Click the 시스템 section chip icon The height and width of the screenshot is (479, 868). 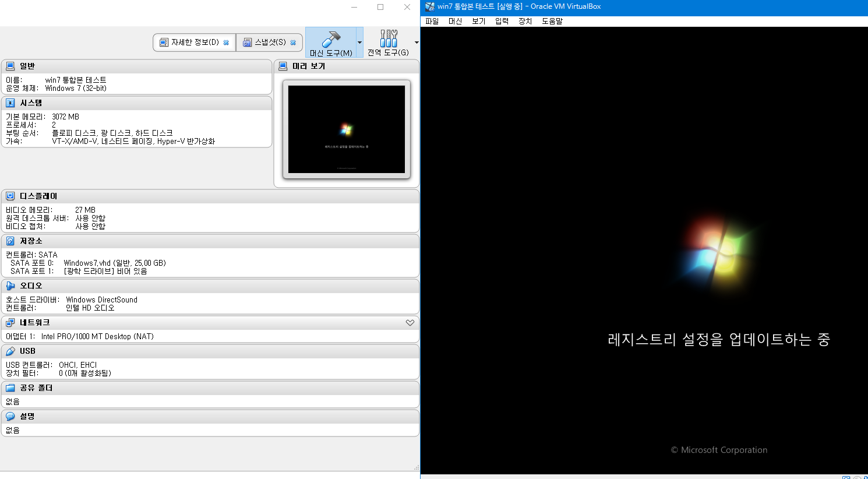point(10,103)
